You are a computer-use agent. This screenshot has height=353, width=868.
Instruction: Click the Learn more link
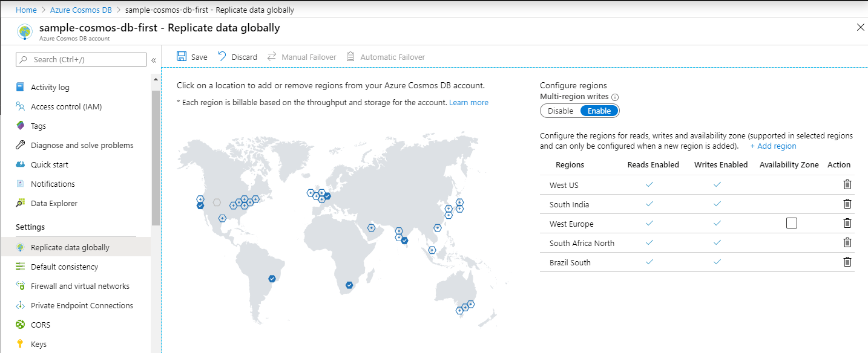469,102
